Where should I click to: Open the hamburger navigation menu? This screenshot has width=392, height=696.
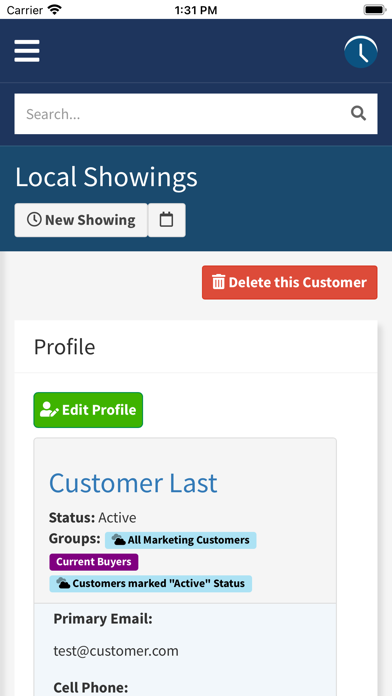[27, 51]
